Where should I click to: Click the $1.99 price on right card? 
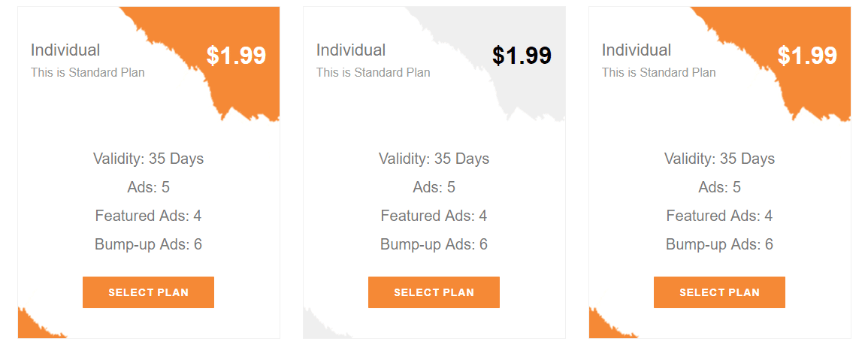(807, 56)
